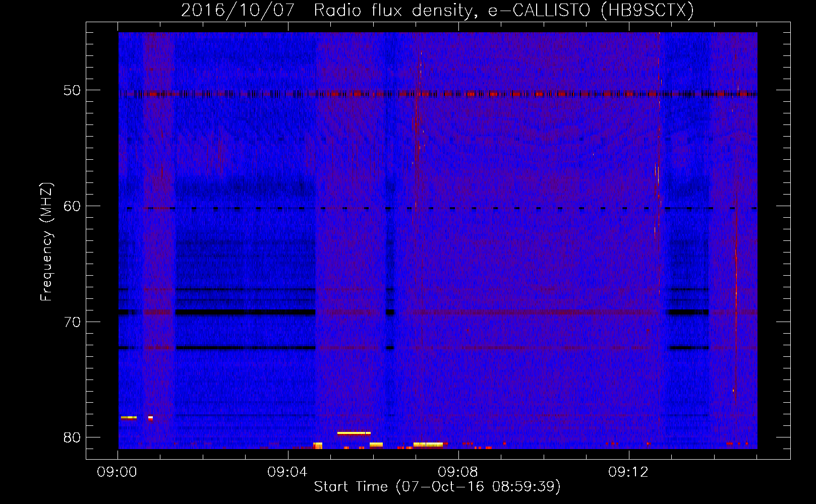Screen dimensions: 816x504
Task: Click the 'Frequency (MHZ)' axis label
Action: click(46, 242)
